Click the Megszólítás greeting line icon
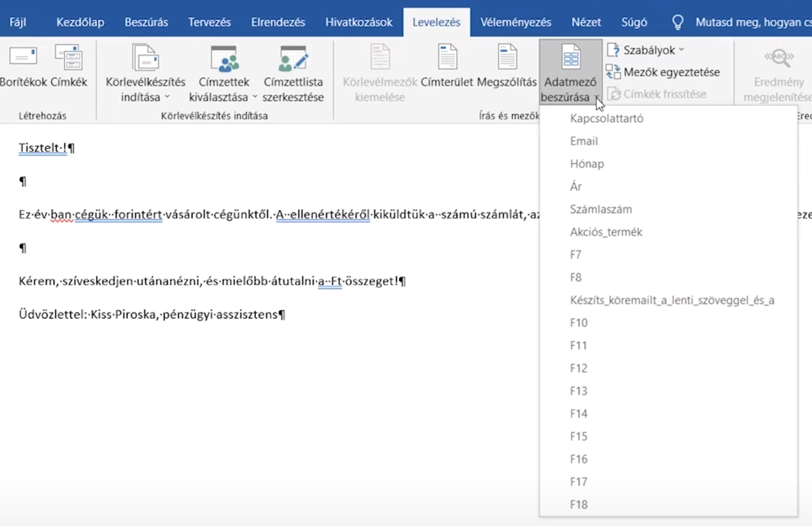 point(507,58)
